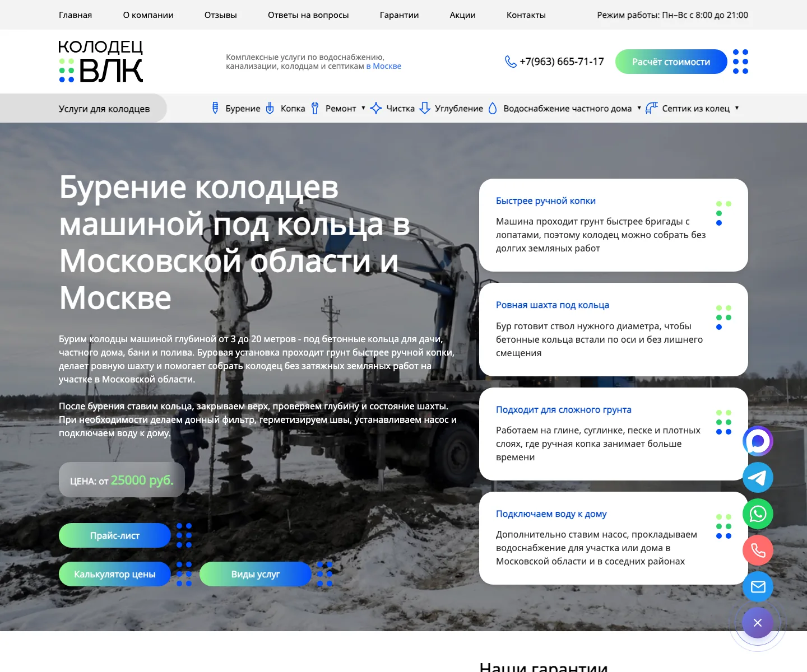Click the red phone callback icon

758,550
